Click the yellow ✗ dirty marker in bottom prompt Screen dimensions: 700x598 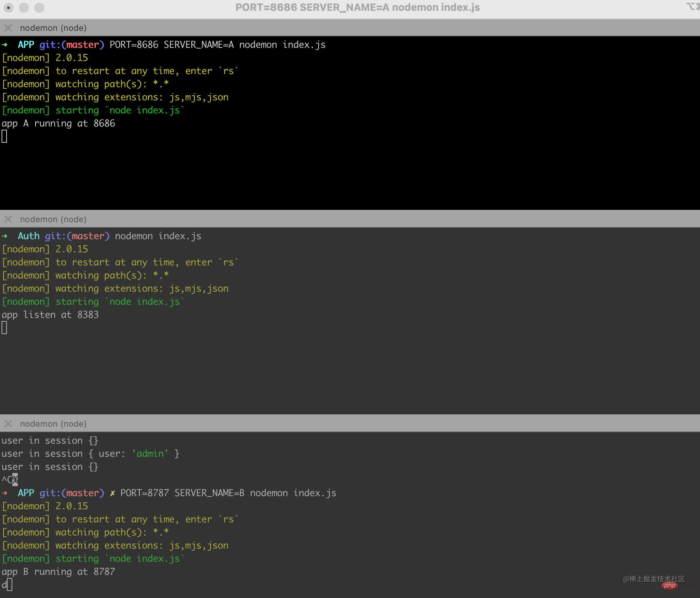(112, 493)
